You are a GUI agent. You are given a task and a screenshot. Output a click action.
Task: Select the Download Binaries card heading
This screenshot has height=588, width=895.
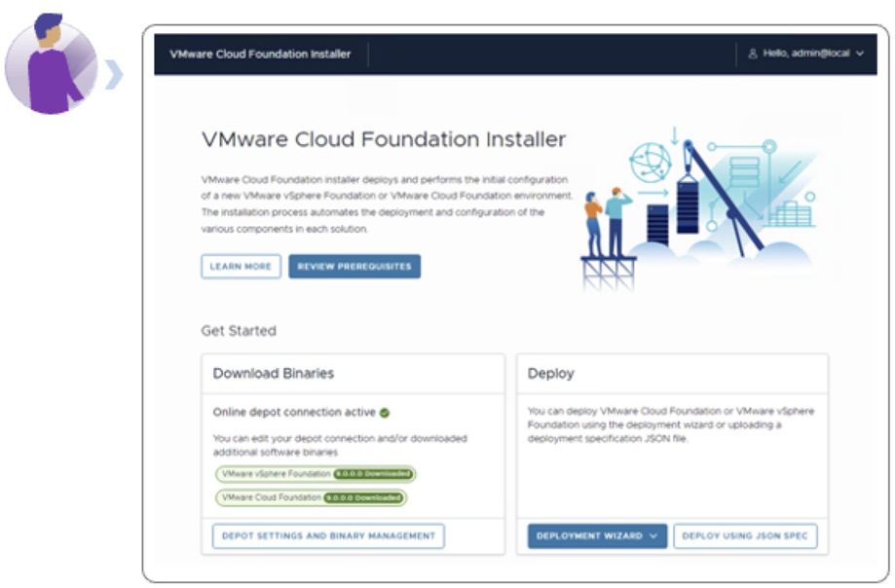click(273, 373)
